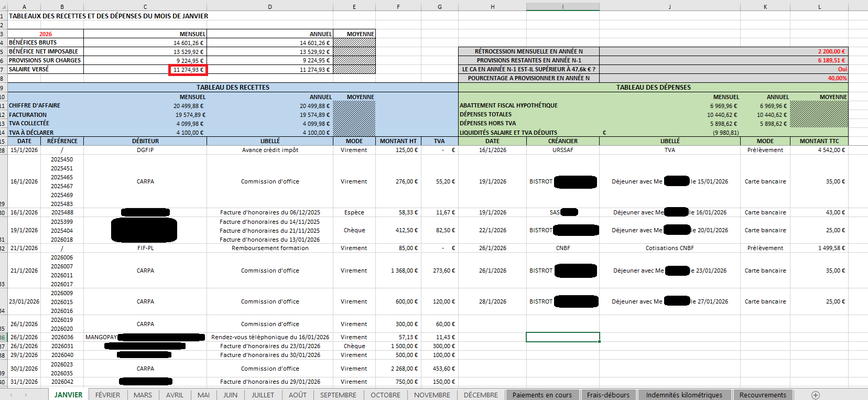Image resolution: width=868 pixels, height=400 pixels.
Task: Click the TABLEAU DES RECETTES blue header
Action: 233,88
